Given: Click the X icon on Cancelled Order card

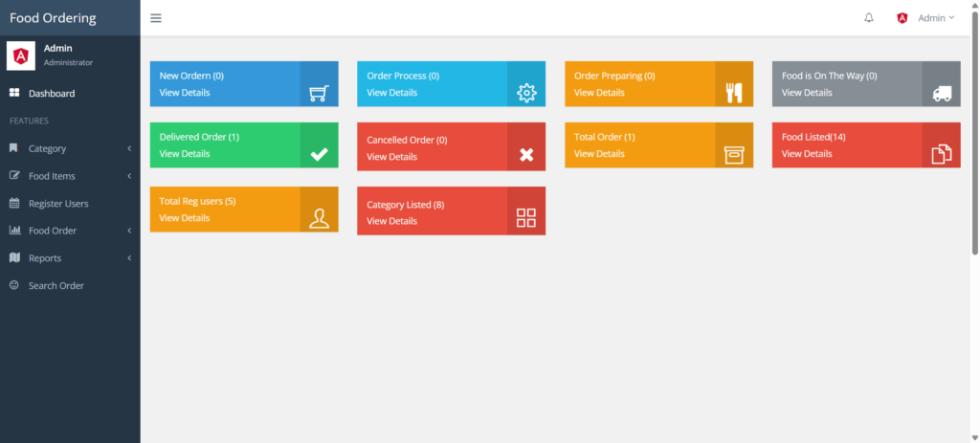Looking at the screenshot, I should pos(526,155).
